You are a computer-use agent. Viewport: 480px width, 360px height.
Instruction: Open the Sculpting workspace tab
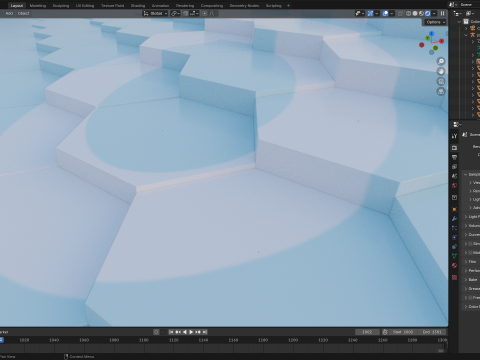(61, 6)
